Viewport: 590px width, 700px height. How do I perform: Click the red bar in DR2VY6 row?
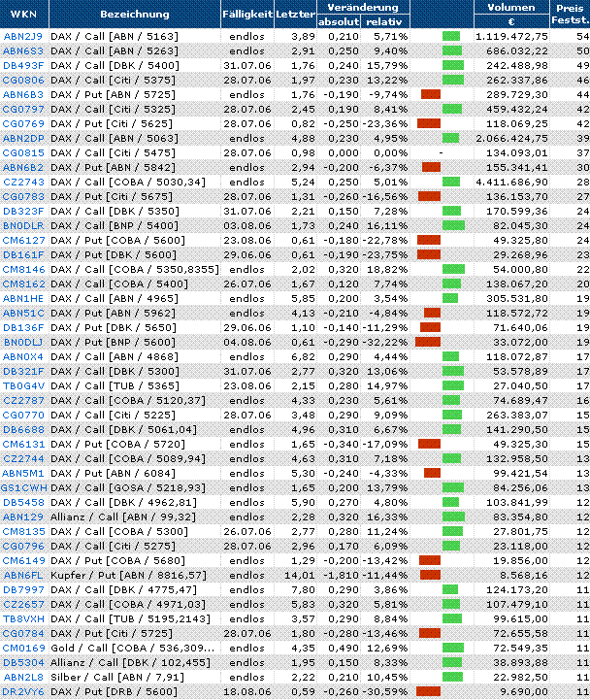click(x=428, y=692)
